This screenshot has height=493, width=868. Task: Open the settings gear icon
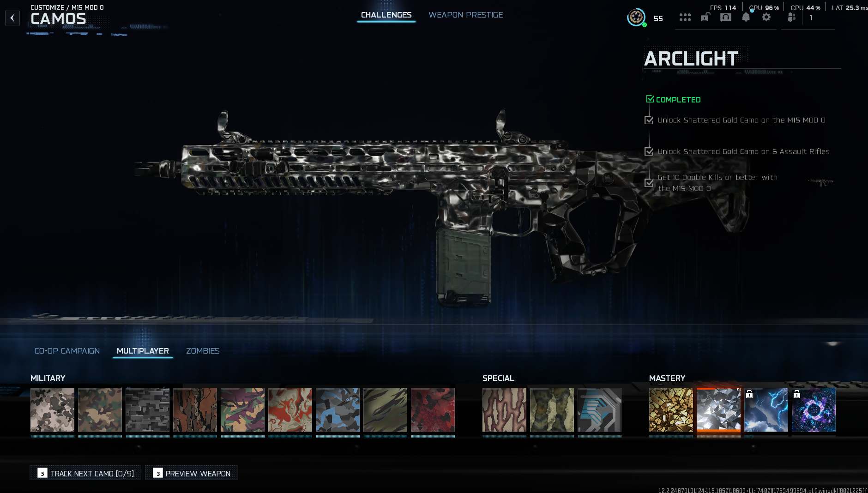pos(766,18)
